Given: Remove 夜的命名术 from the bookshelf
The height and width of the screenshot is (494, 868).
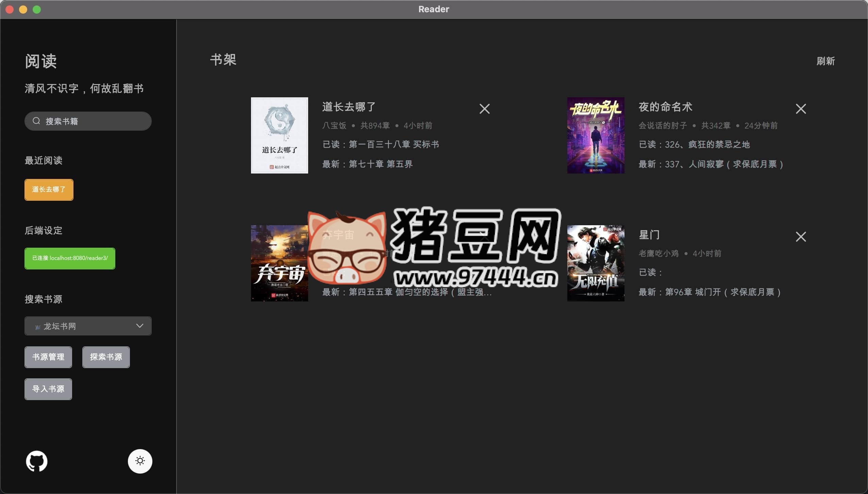Looking at the screenshot, I should click(801, 109).
